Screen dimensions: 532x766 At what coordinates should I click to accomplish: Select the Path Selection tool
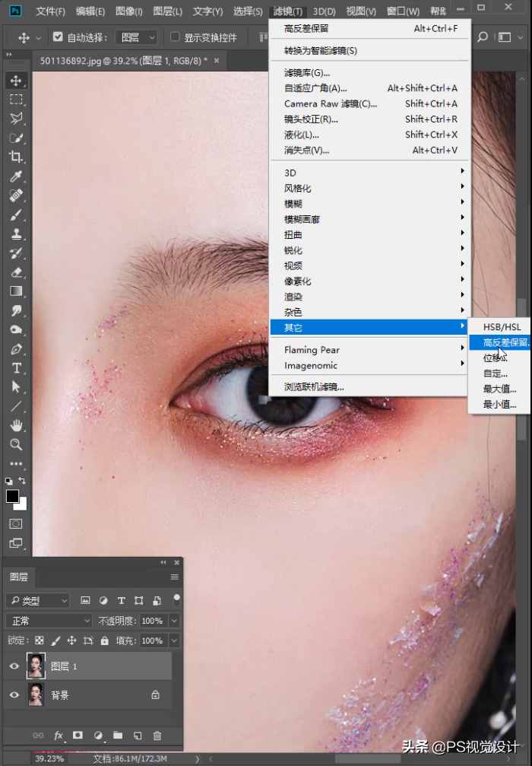point(16,387)
